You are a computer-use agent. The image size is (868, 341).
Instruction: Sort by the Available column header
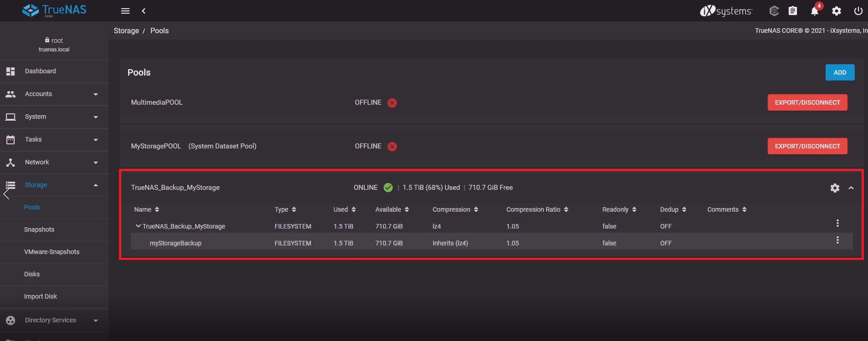[x=392, y=209]
